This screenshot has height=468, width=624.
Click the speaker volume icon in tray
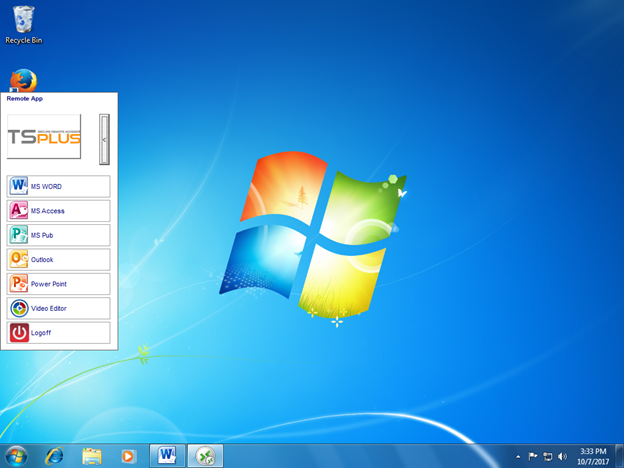point(562,456)
